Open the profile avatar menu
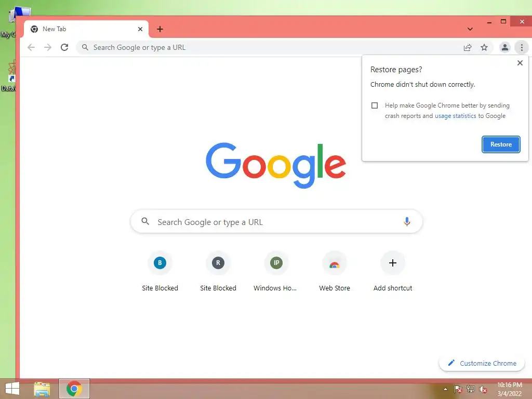The image size is (532, 399). pyautogui.click(x=505, y=47)
